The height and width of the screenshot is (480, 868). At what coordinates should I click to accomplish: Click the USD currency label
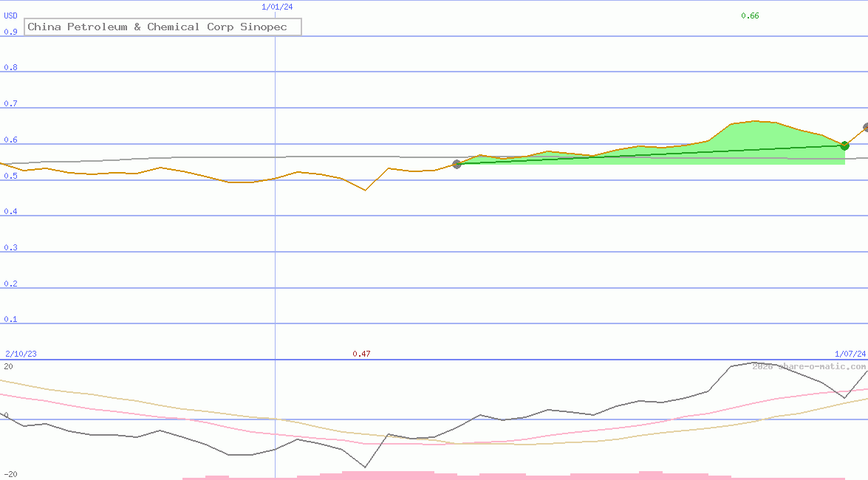click(x=10, y=16)
